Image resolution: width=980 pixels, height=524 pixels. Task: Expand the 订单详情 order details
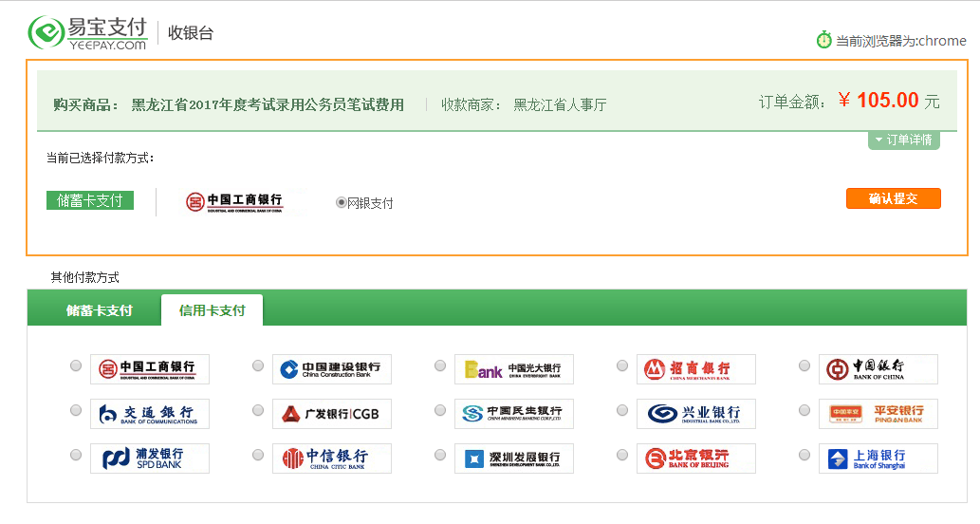903,140
